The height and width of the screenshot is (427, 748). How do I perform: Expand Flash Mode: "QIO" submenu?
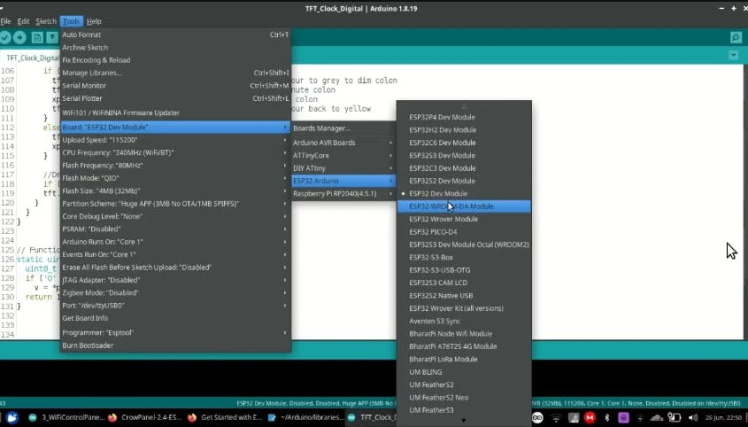coord(176,178)
